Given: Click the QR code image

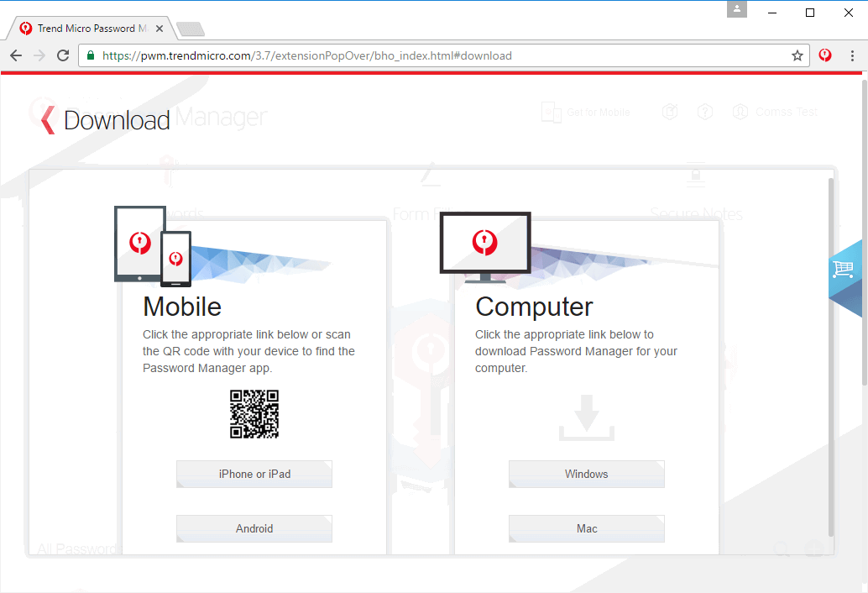Looking at the screenshot, I should point(254,413).
